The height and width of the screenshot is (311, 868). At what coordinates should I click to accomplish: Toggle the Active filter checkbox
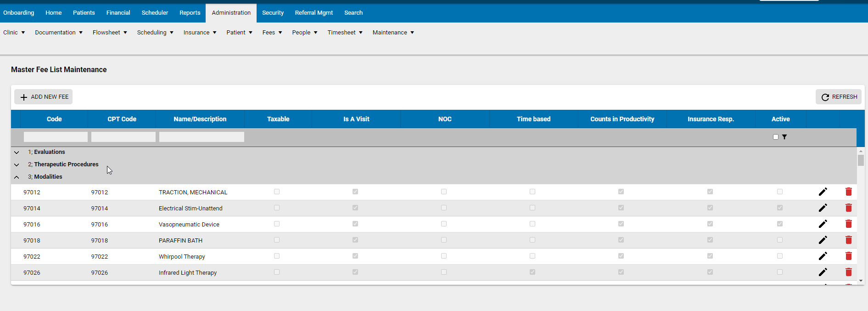click(x=776, y=137)
